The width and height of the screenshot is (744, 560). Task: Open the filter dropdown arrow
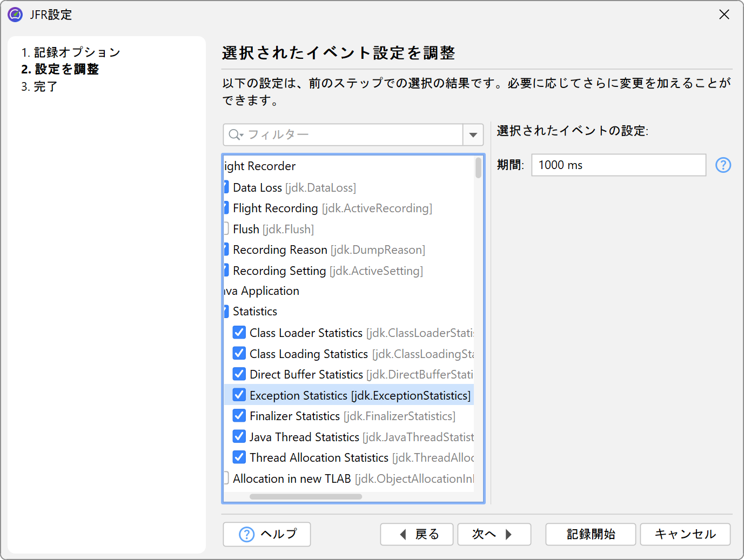(473, 135)
